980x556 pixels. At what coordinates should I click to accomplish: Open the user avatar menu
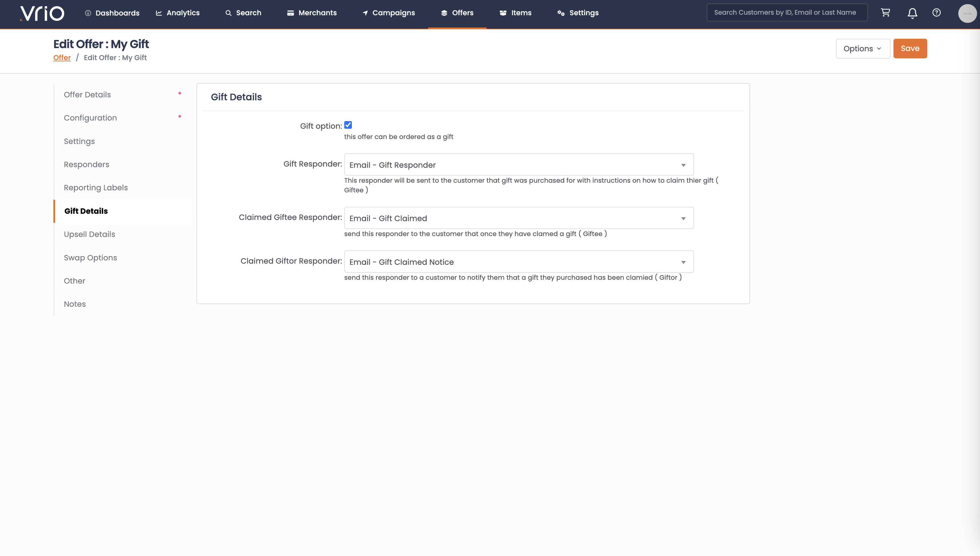point(967,13)
